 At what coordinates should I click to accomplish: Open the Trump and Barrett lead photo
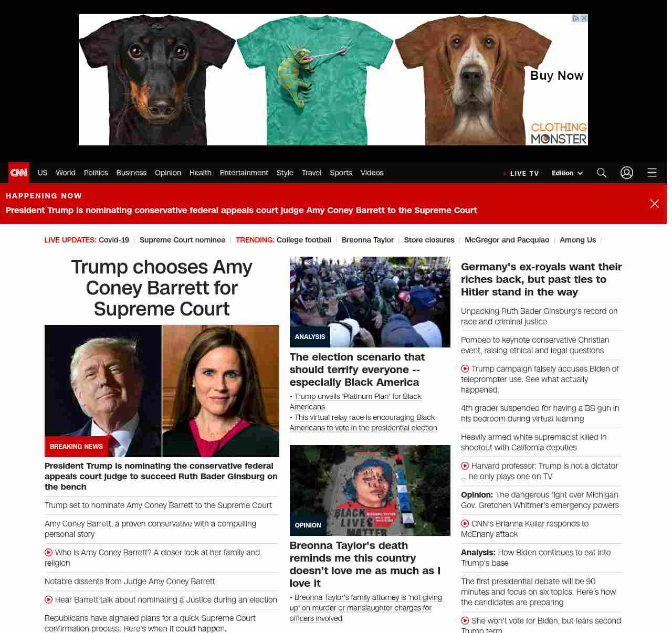162,391
